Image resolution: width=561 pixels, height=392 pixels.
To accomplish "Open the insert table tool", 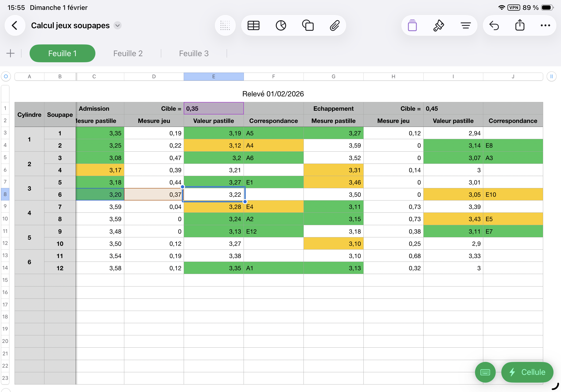I will [253, 25].
